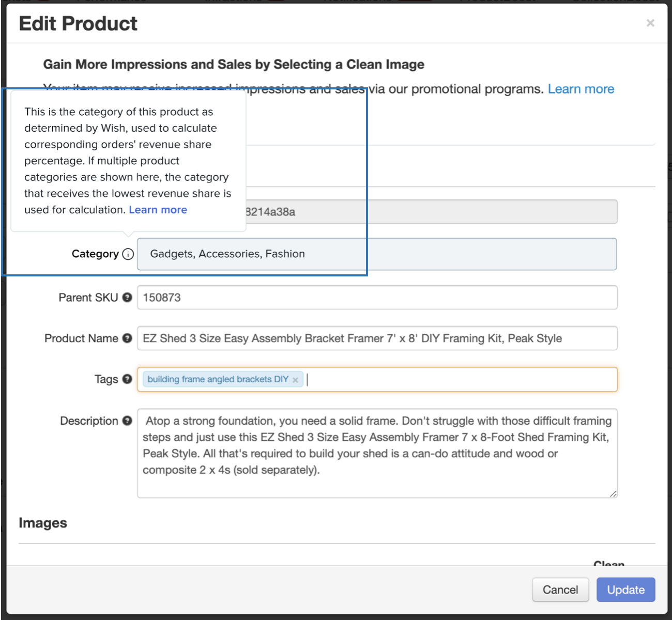Click into the Product Name text field

click(377, 338)
